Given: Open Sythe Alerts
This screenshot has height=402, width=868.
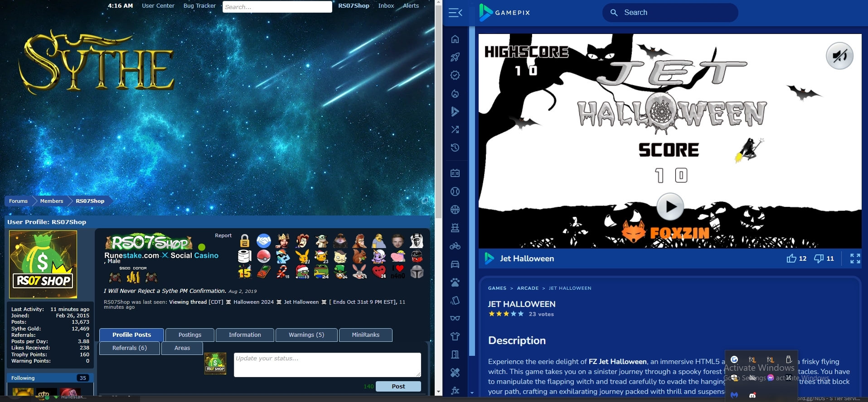Looking at the screenshot, I should tap(411, 6).
